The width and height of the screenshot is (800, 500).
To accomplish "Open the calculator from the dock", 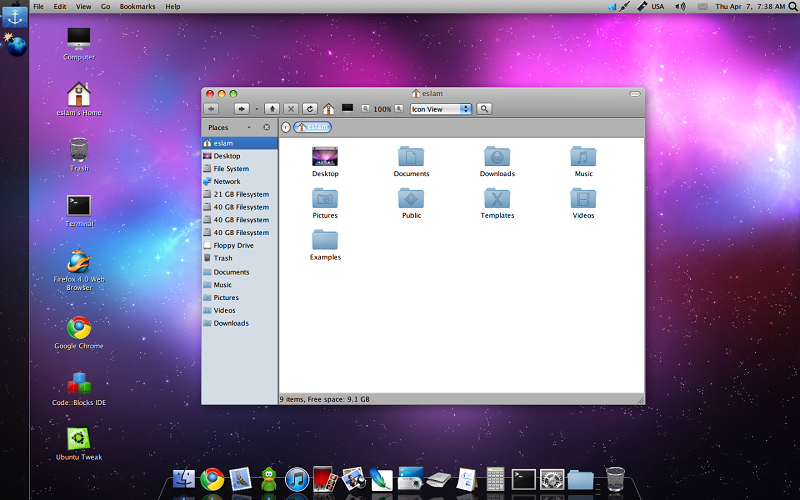I will [x=495, y=479].
